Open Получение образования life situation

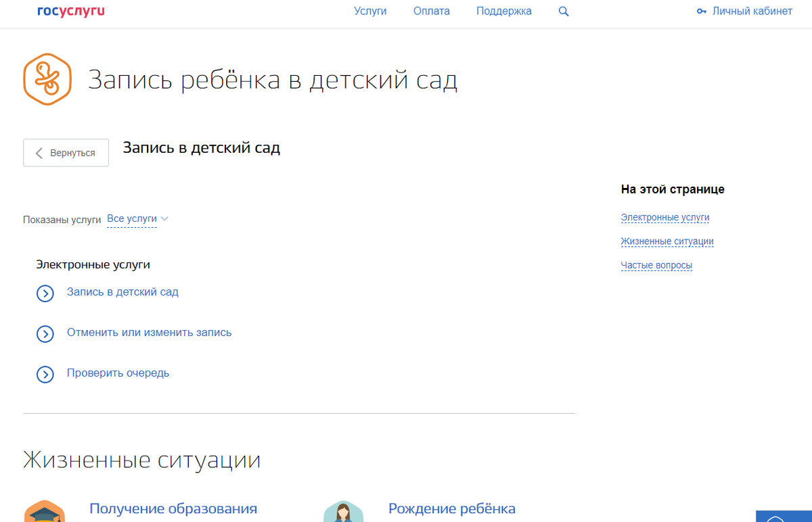[x=173, y=508]
